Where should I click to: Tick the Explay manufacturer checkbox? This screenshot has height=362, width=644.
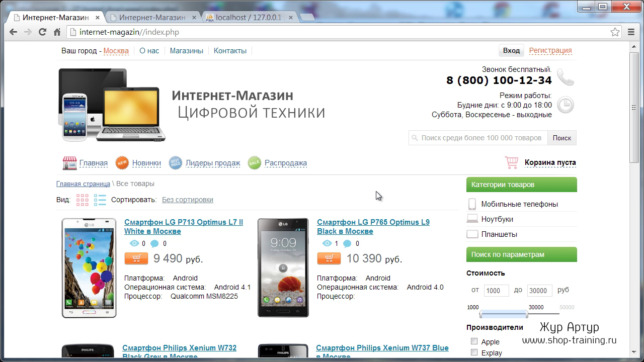pos(474,352)
